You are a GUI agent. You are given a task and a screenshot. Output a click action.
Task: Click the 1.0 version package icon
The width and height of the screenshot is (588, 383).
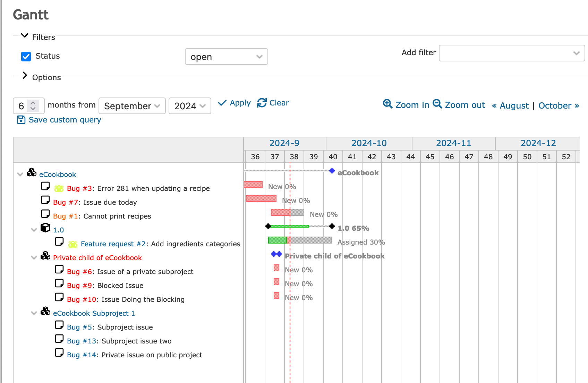(x=45, y=228)
